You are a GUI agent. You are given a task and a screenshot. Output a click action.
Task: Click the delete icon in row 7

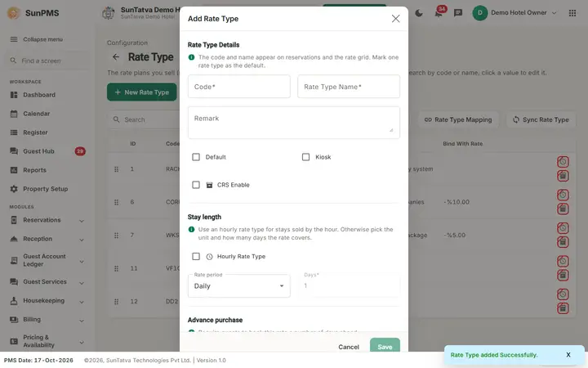tap(563, 242)
